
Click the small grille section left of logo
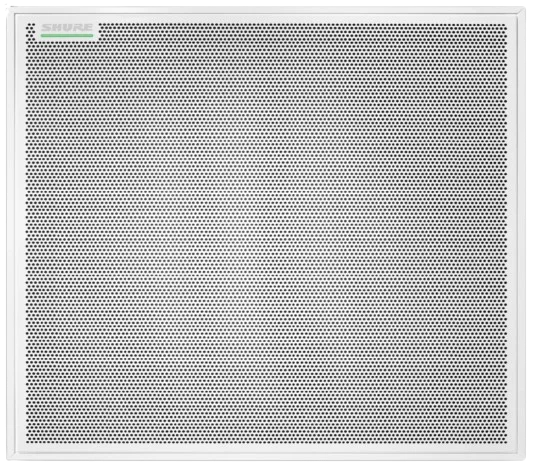tap(31, 31)
